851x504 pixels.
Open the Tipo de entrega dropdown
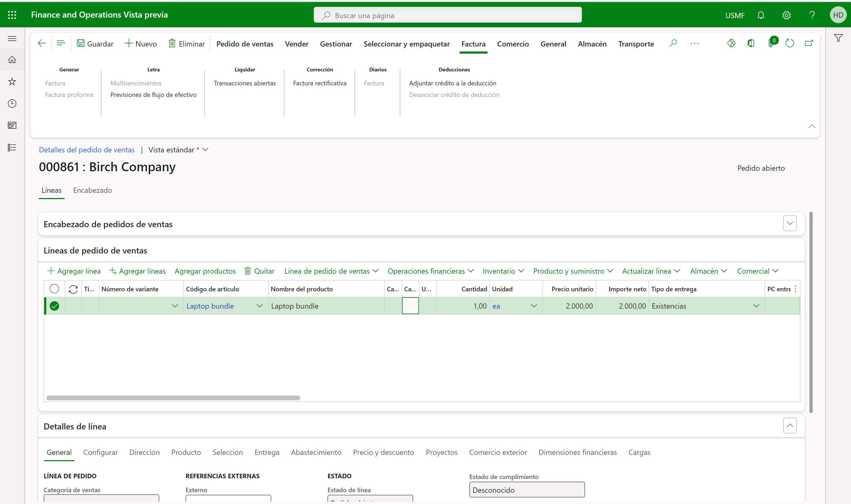(x=756, y=306)
